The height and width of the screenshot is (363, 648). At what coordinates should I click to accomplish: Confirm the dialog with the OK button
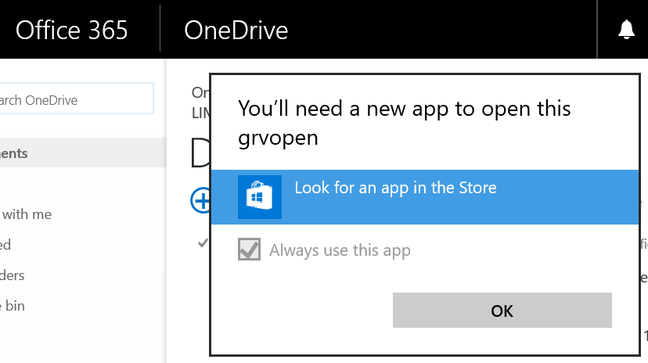pyautogui.click(x=502, y=310)
